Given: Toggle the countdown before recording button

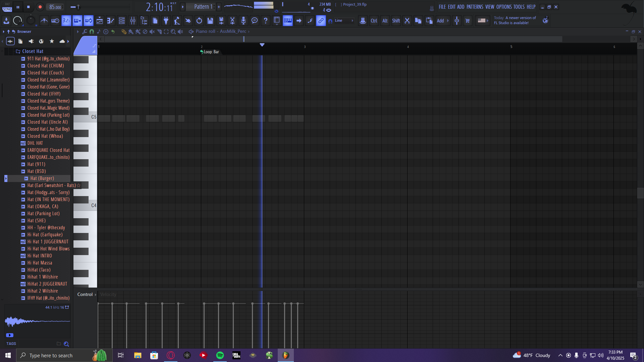Looking at the screenshot, I should [x=66, y=21].
